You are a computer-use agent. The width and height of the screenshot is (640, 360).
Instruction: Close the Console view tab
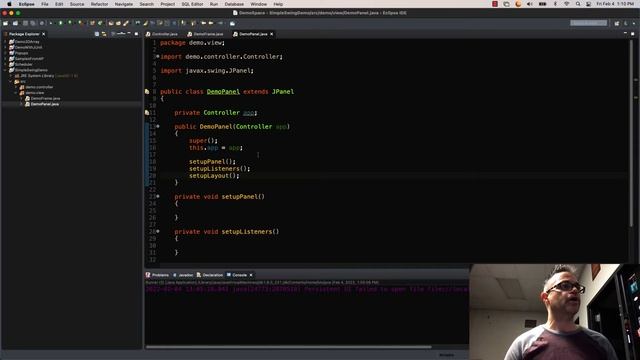(x=251, y=275)
